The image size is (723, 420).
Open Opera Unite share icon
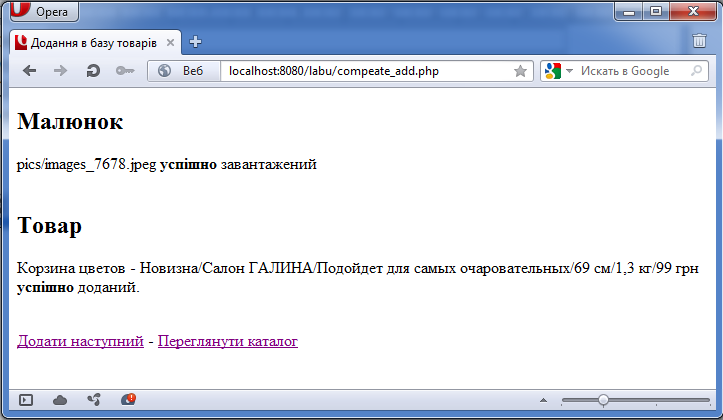[94, 400]
